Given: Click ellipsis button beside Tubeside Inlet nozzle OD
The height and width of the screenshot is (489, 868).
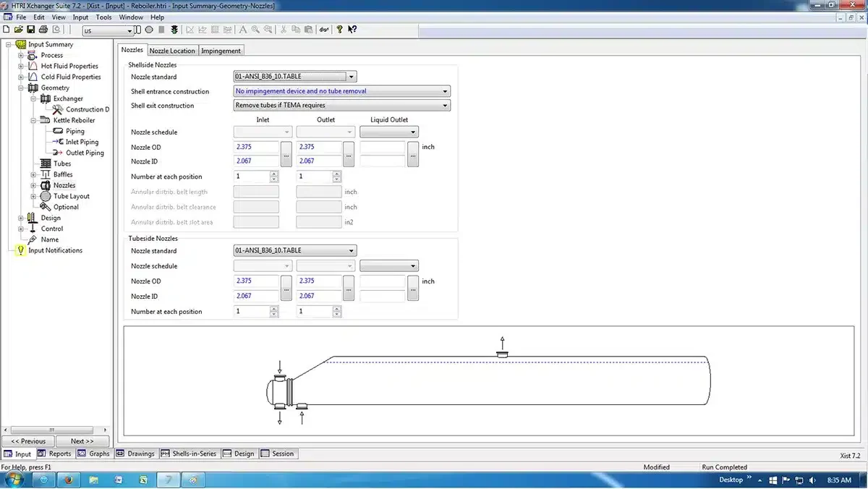Looking at the screenshot, I should click(286, 289).
